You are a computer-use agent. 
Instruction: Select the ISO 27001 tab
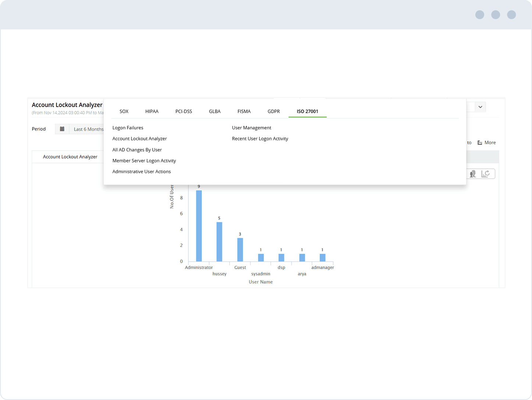click(308, 111)
